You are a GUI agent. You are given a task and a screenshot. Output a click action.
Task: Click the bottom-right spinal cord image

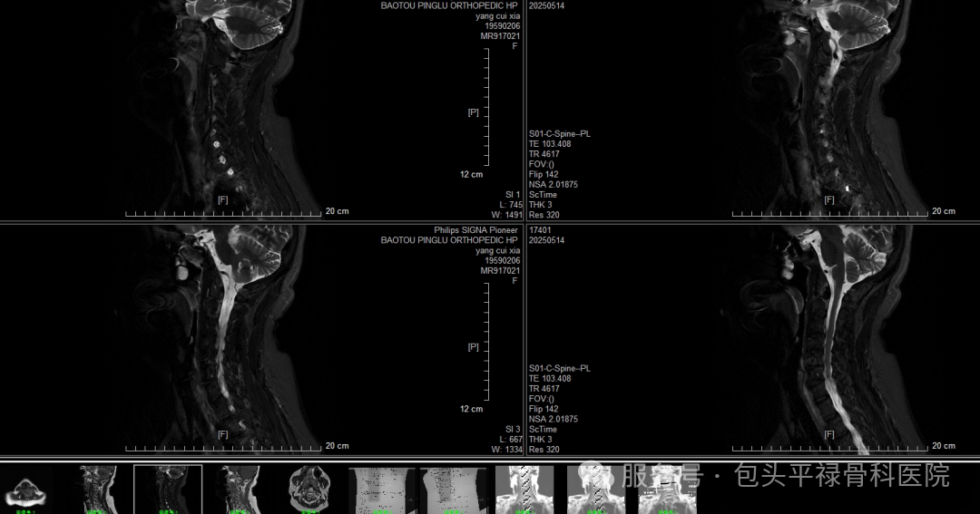point(830,335)
